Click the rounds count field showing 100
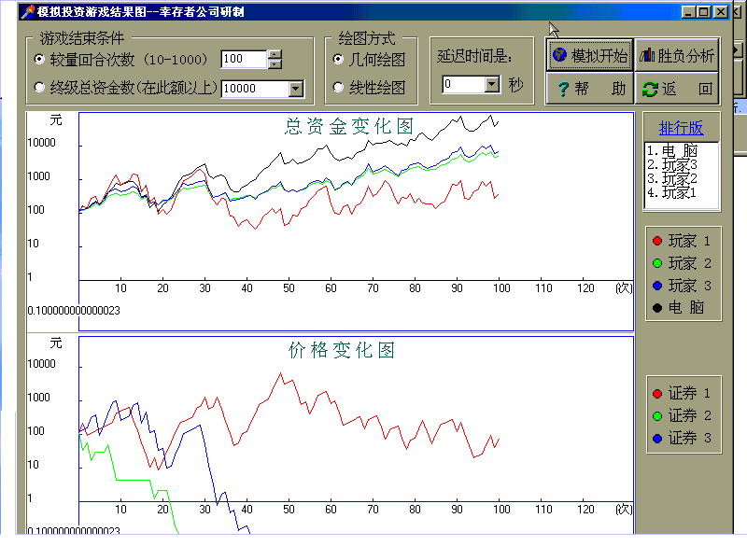This screenshot has width=747, height=560. (x=245, y=59)
